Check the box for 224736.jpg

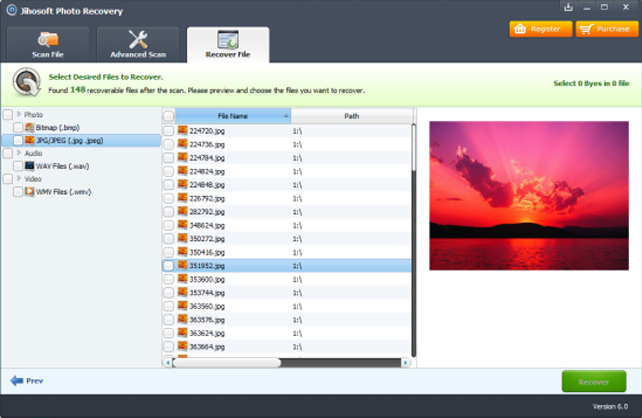click(168, 144)
